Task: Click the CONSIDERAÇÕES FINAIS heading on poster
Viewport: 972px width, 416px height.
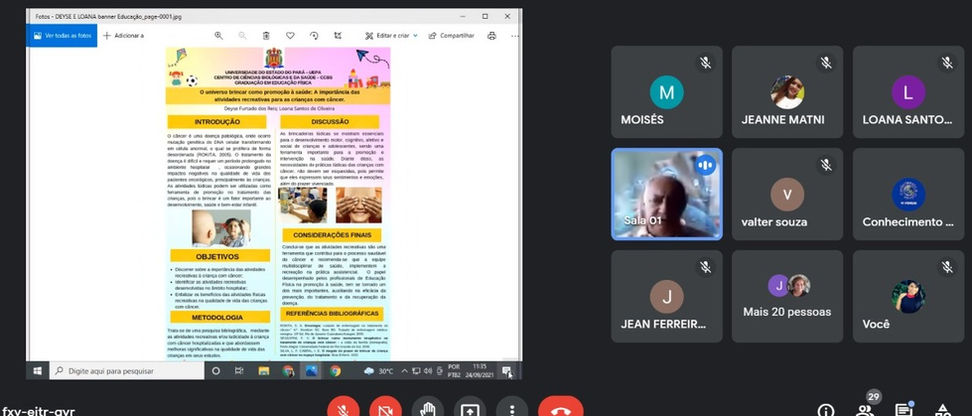Action: (x=332, y=236)
